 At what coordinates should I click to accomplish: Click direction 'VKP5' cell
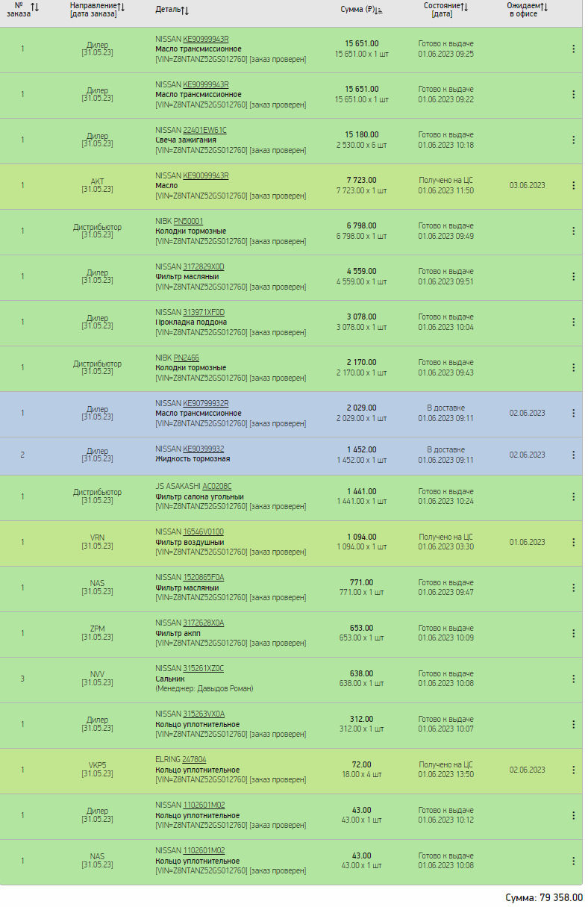point(97,766)
